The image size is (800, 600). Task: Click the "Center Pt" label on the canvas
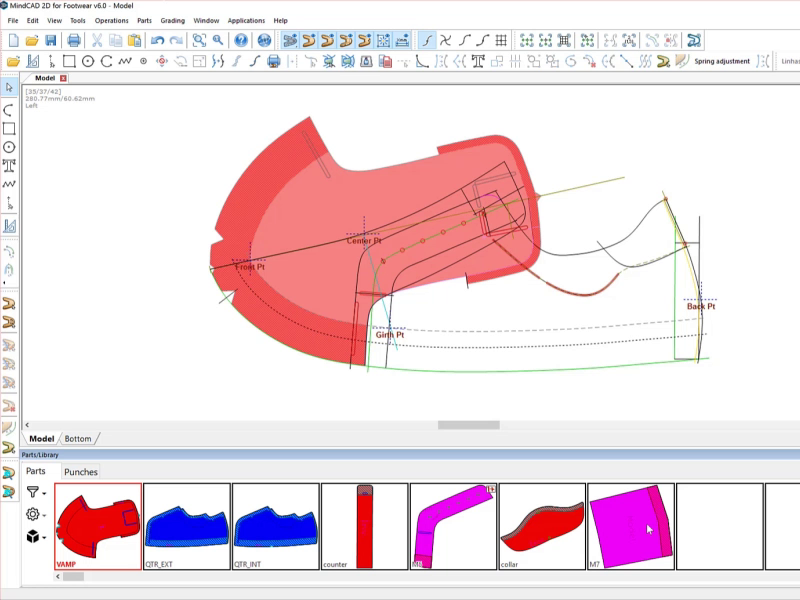click(x=364, y=241)
